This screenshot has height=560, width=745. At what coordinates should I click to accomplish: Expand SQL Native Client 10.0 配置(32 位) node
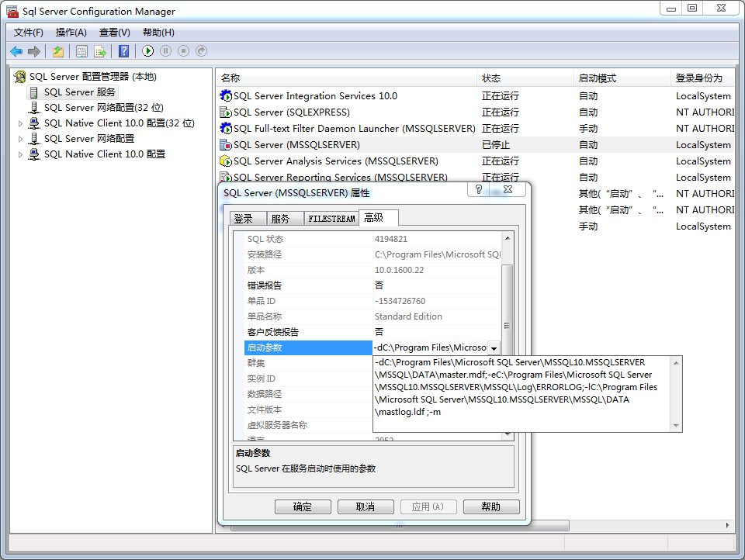pos(20,123)
